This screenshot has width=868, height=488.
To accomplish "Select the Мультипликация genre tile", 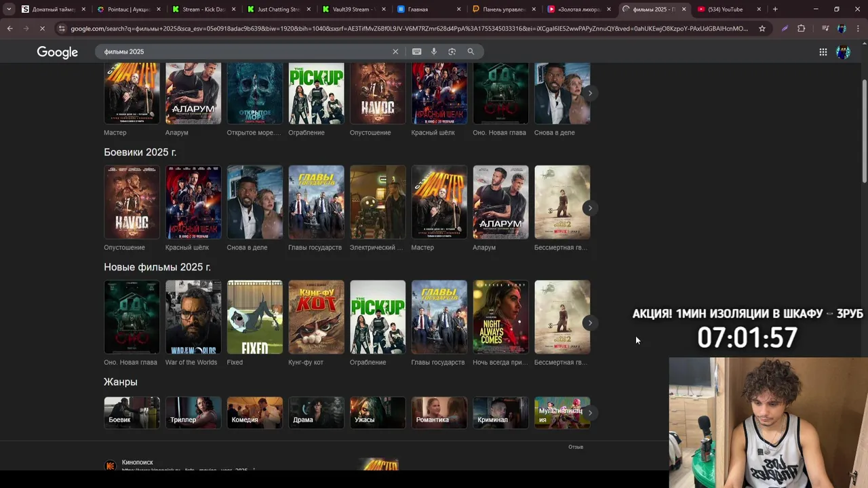I will pos(562,413).
